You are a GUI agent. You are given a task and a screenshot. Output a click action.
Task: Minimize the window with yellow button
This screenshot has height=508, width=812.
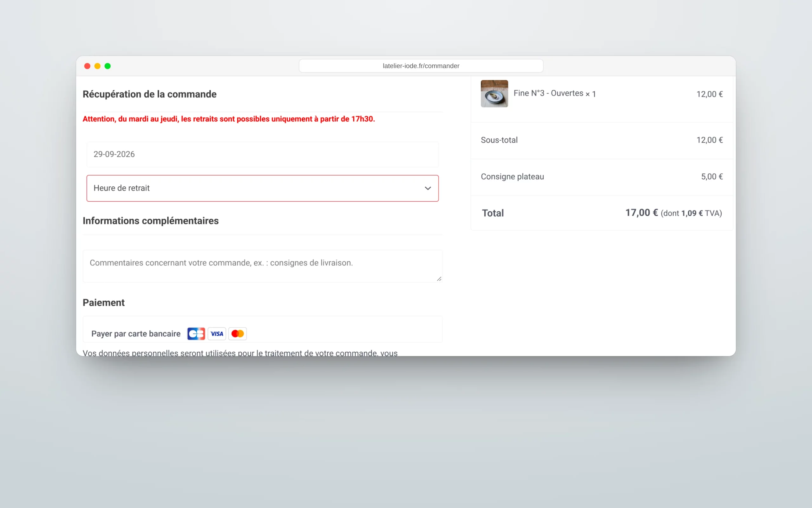click(x=97, y=66)
